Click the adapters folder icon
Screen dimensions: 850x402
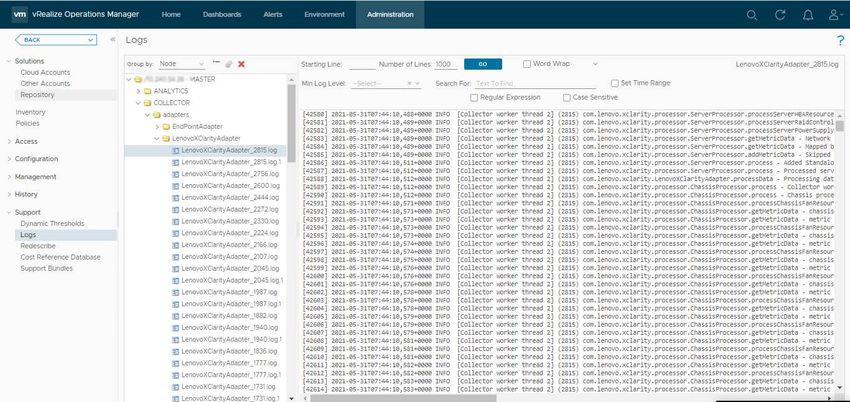157,115
